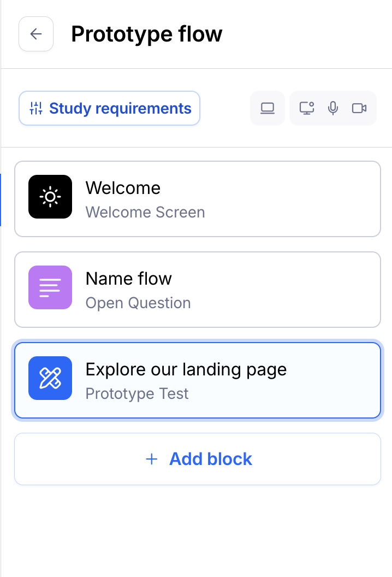Open the Study requirements text button

pyautogui.click(x=120, y=108)
